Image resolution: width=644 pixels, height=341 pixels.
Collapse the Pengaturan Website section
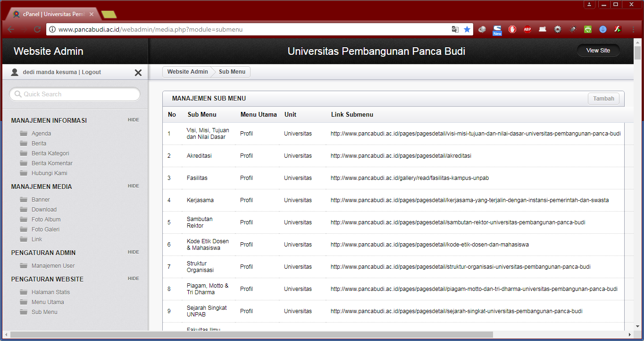pyautogui.click(x=134, y=279)
